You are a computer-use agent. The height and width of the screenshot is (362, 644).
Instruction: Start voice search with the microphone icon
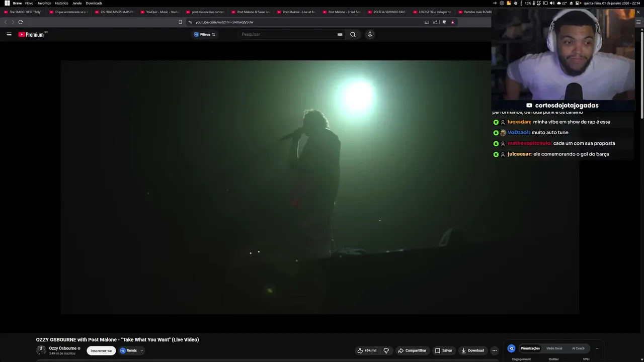pos(370,34)
